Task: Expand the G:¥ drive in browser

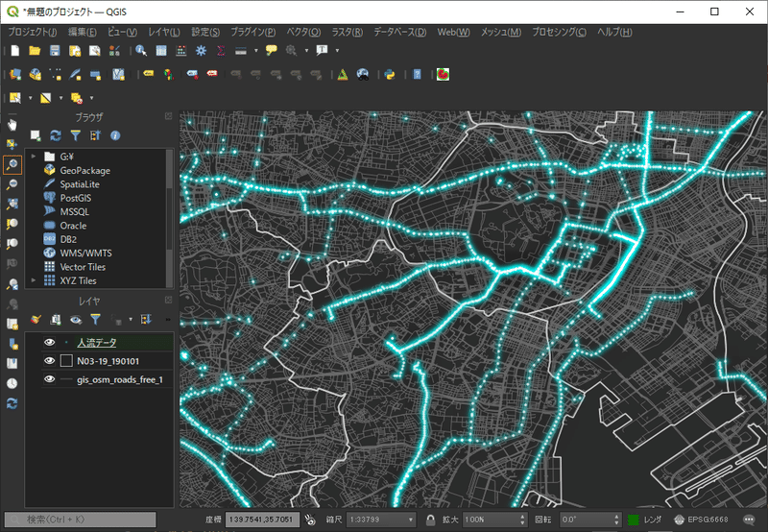Action: point(34,156)
